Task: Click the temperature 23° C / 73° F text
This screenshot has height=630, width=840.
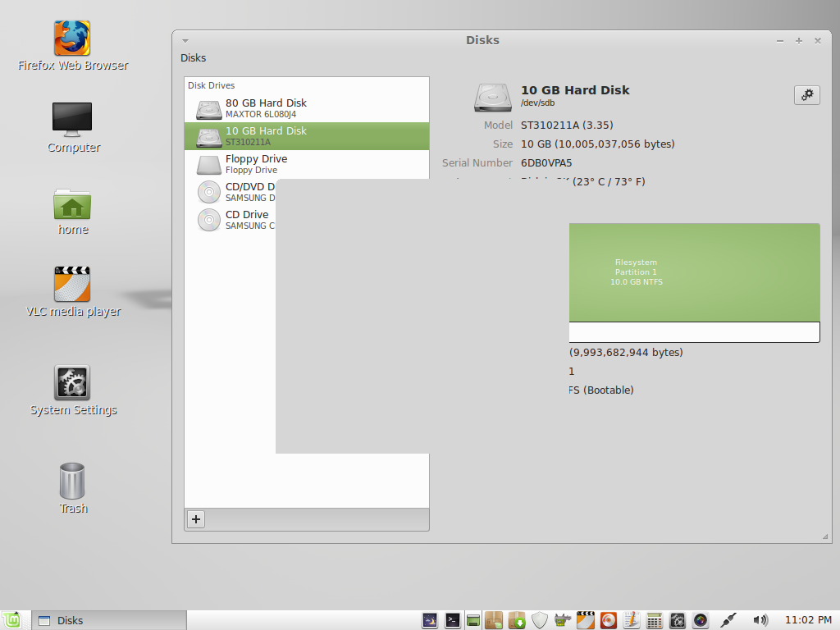Action: 609,181
